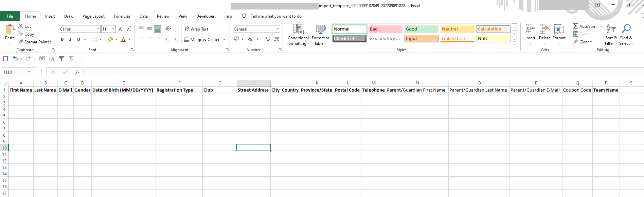Image resolution: width=644 pixels, height=197 pixels.
Task: Click the Increase Indent icon
Action: pos(176,39)
